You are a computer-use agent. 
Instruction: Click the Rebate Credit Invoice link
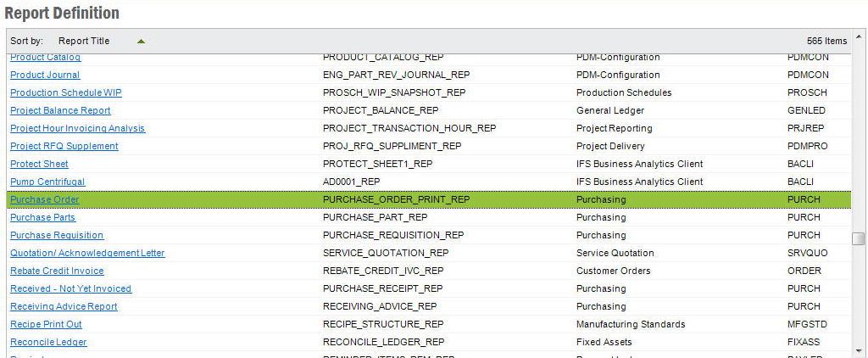(57, 271)
